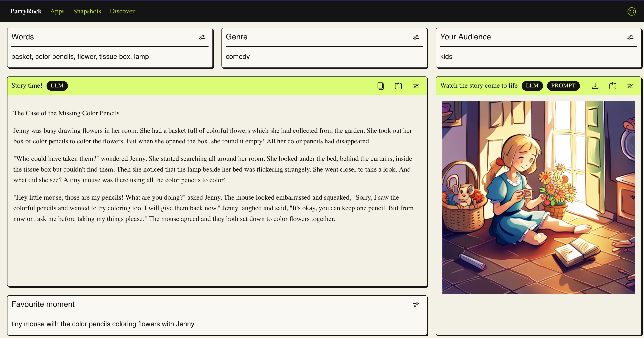This screenshot has width=644, height=338.
Task: Regenerate the Story time output
Action: (398, 86)
